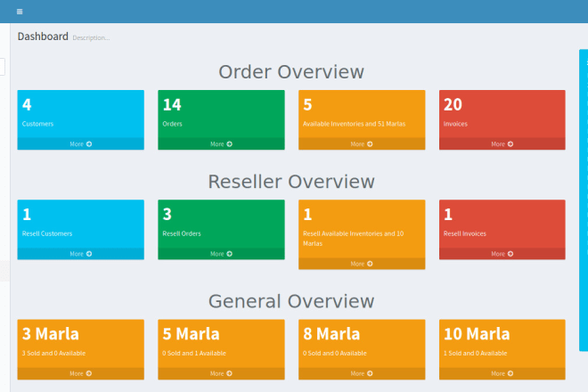
Task: Open More on 5 Marla card
Action: coord(221,373)
